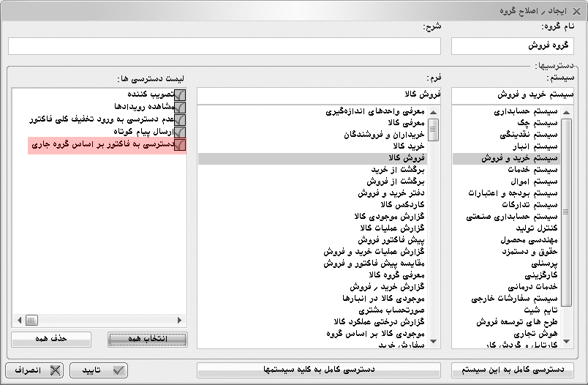Click the انصراف (cancel) X button
The width and height of the screenshot is (588, 385).
click(x=34, y=370)
